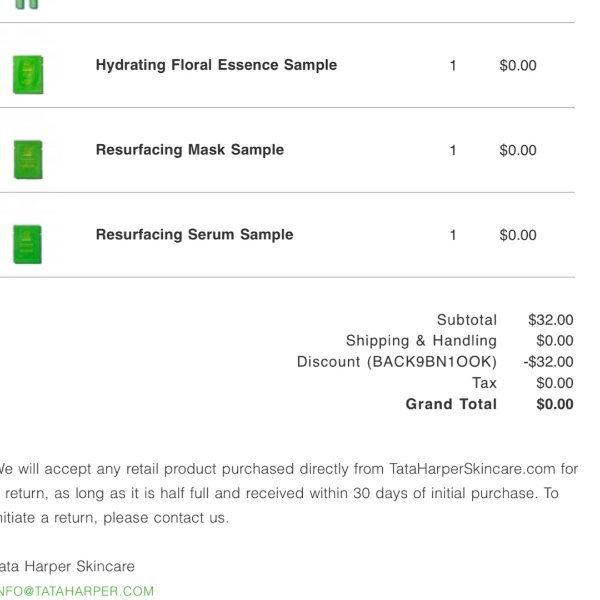Click the Resurfacing Serum Sample $0.00 price
600x600 pixels.
tap(518, 235)
